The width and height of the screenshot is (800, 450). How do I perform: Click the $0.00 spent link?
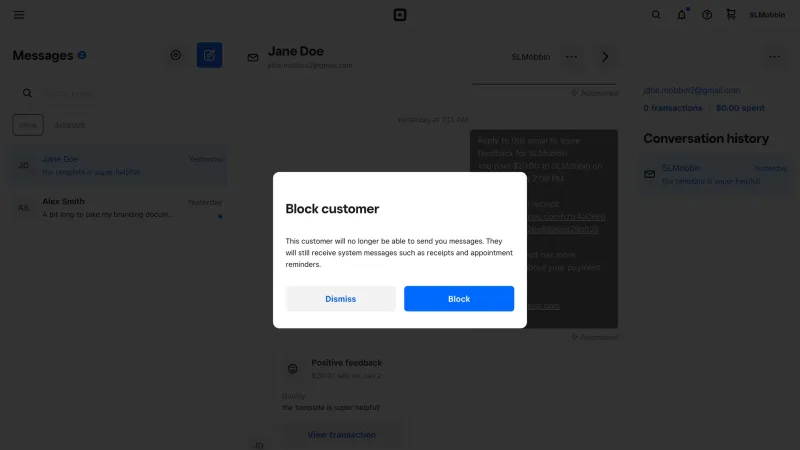740,108
